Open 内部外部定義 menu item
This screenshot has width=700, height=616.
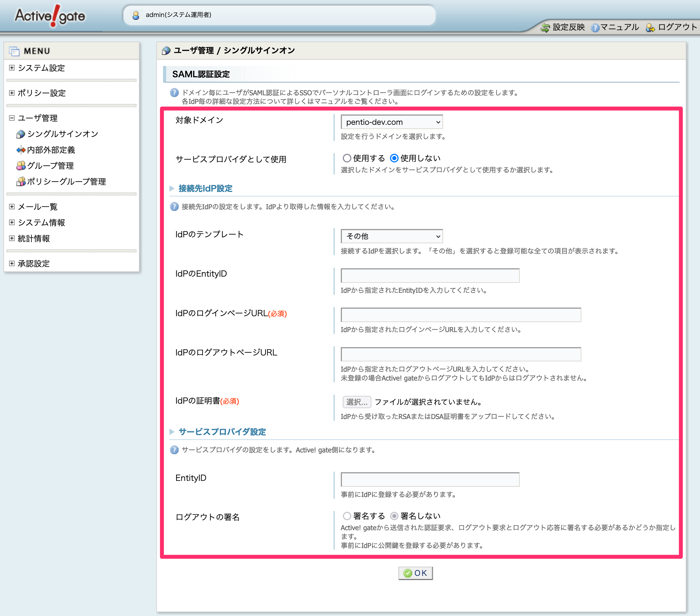[51, 150]
